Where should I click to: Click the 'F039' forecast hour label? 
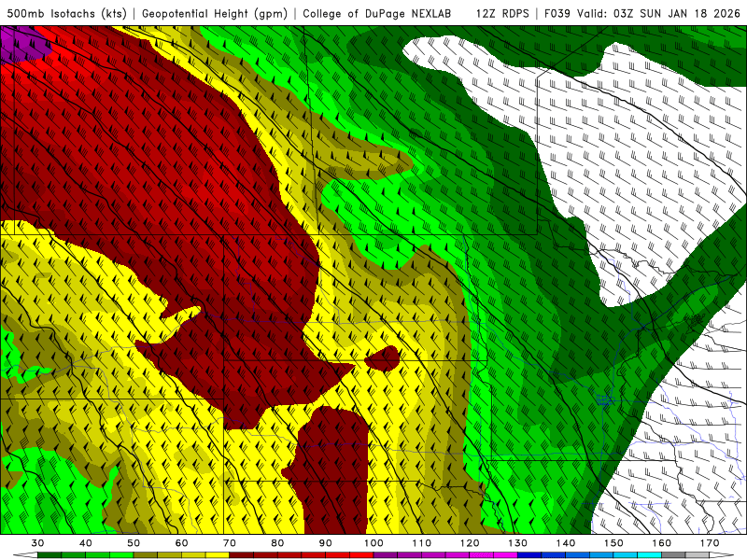pos(557,13)
